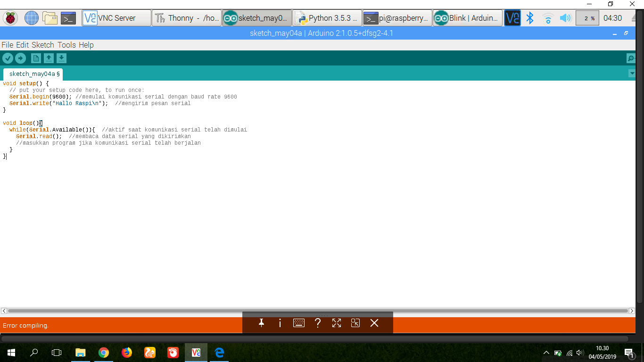Toggle the virtual keyboard icon on VNC toolbar
Image resolution: width=644 pixels, height=362 pixels.
(299, 323)
